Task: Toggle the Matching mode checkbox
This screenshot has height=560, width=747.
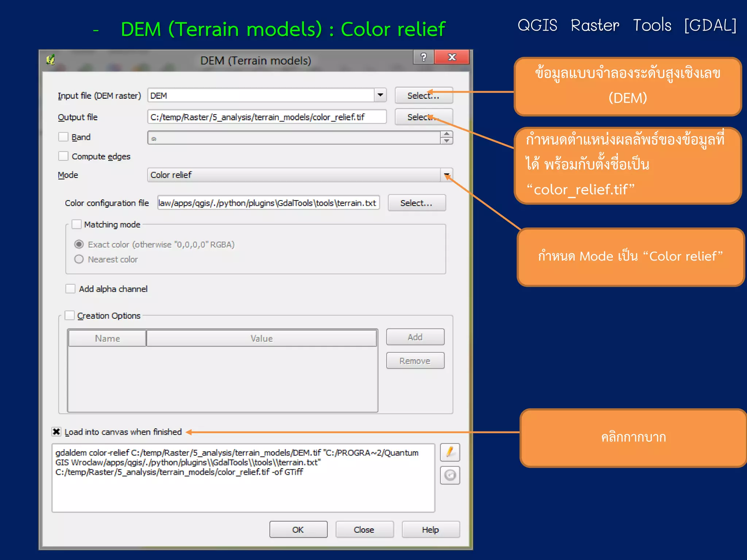Action: pos(77,224)
